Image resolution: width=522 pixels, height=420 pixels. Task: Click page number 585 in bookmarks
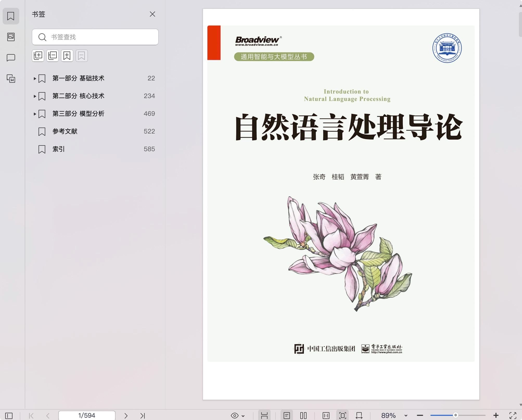click(x=149, y=149)
